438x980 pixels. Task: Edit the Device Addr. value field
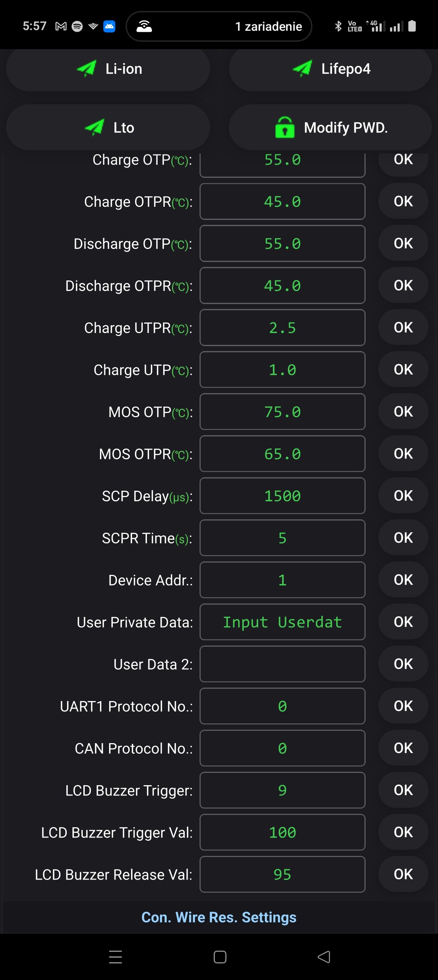[x=282, y=580]
